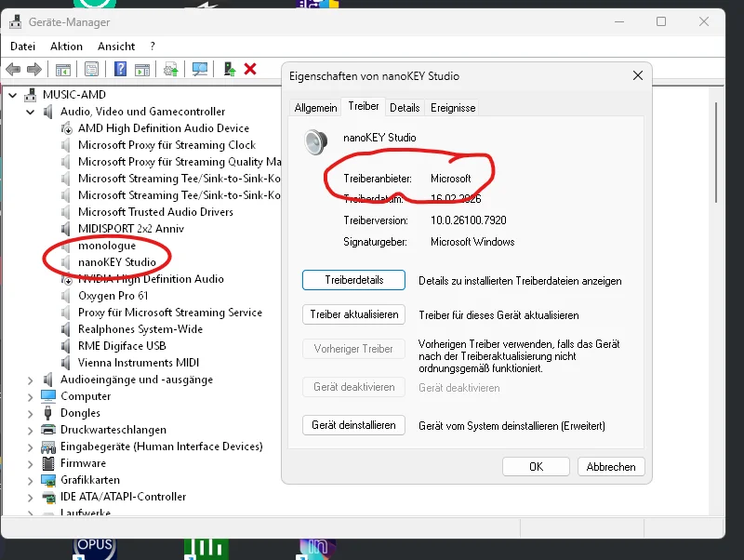This screenshot has height=560, width=744.
Task: Click the Computer category monitor icon
Action: click(x=48, y=395)
